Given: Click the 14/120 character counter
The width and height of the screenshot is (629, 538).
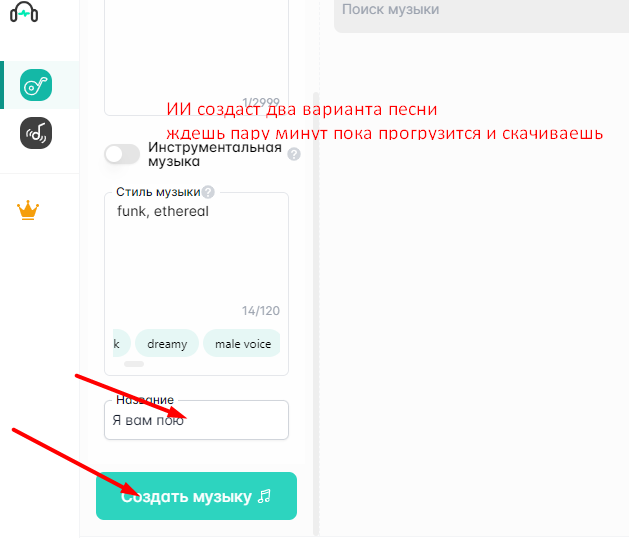Looking at the screenshot, I should click(x=261, y=311).
